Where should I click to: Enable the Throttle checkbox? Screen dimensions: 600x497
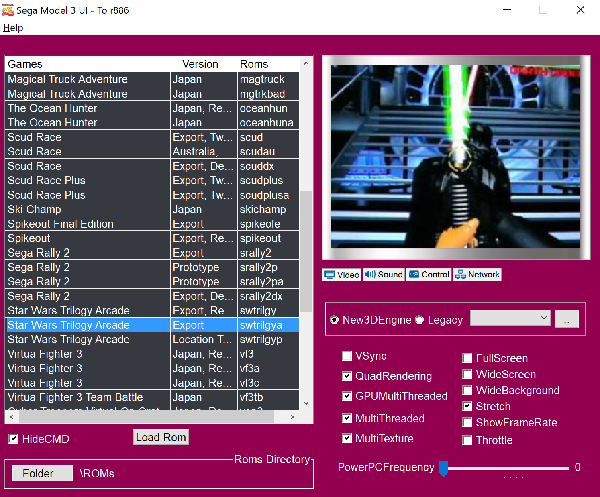(467, 440)
